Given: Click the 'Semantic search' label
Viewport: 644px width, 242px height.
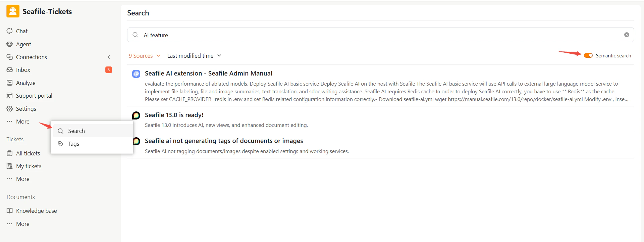Looking at the screenshot, I should 613,56.
